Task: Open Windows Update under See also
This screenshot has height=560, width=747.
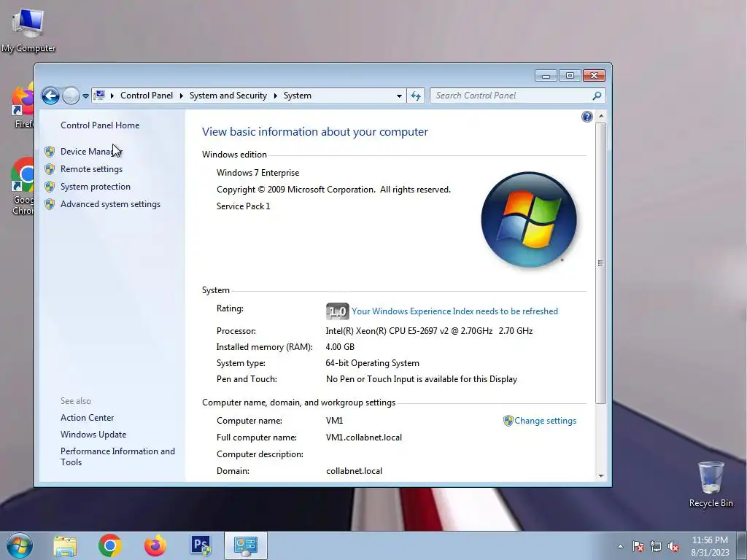Action: tap(93, 435)
